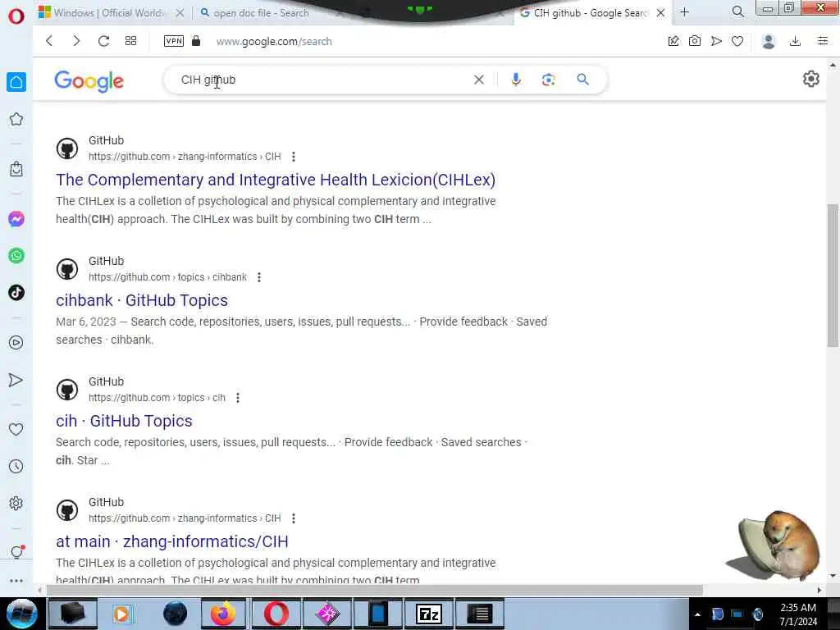Submit search with blue magnifier icon
Image resolution: width=840 pixels, height=630 pixels.
[583, 80]
